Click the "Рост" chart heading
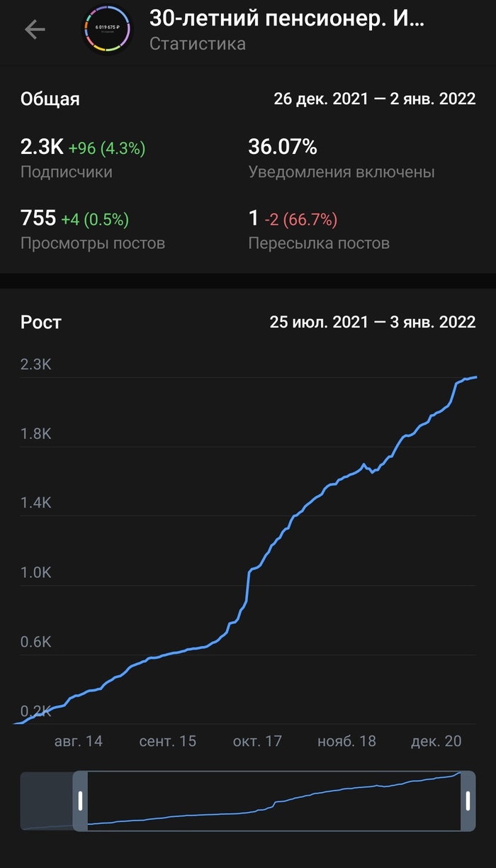The height and width of the screenshot is (868, 496). pyautogui.click(x=41, y=322)
